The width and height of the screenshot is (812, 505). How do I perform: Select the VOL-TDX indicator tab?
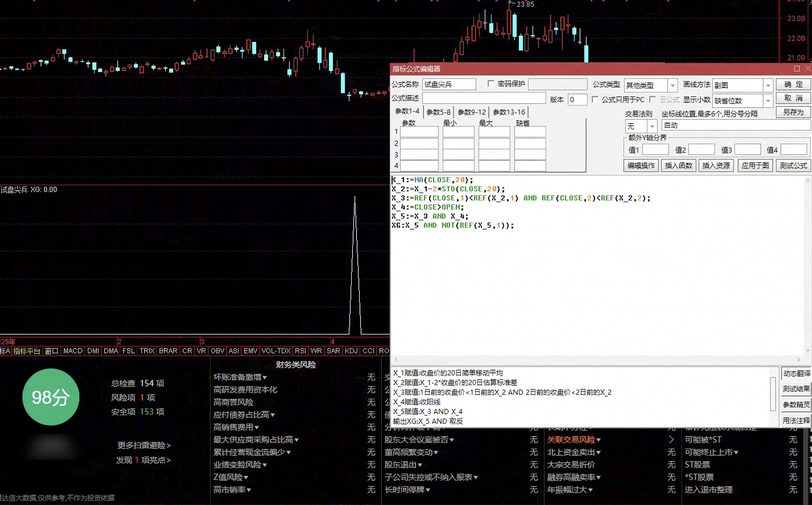276,351
